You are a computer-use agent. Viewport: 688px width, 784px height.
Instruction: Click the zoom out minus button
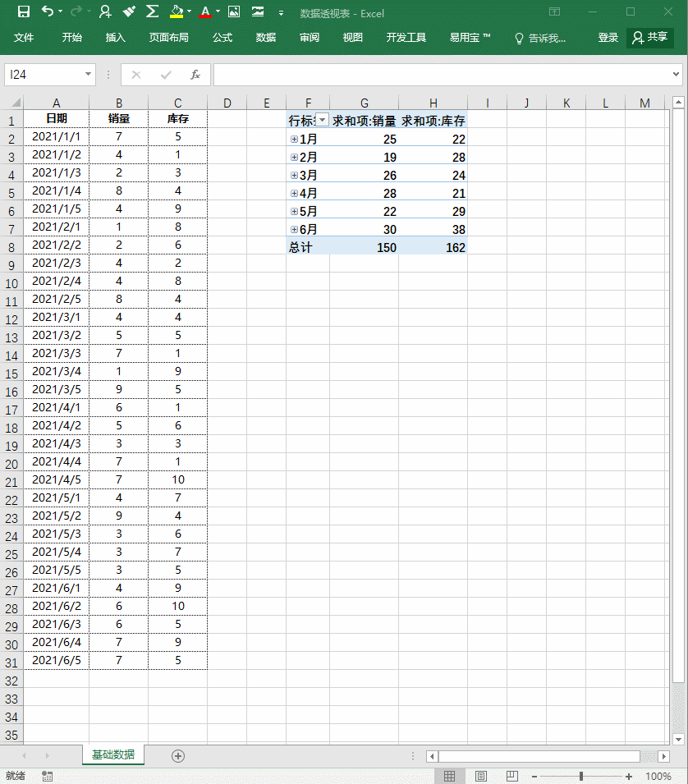point(534,777)
